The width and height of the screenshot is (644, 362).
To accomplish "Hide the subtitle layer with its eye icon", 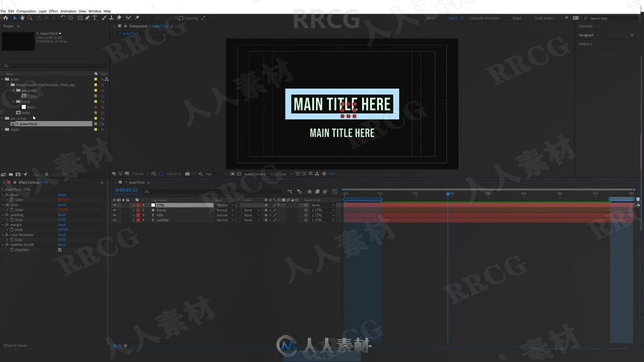I will point(114,220).
